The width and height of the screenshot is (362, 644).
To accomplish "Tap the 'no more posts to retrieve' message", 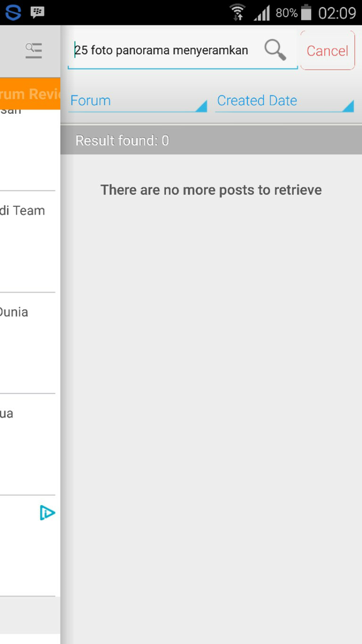I will [x=211, y=190].
